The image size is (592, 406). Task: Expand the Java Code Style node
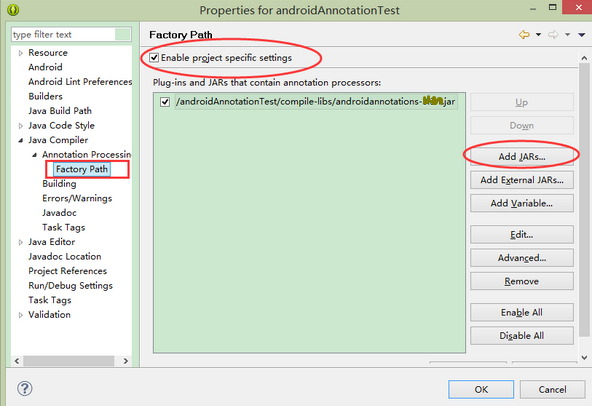[x=21, y=126]
